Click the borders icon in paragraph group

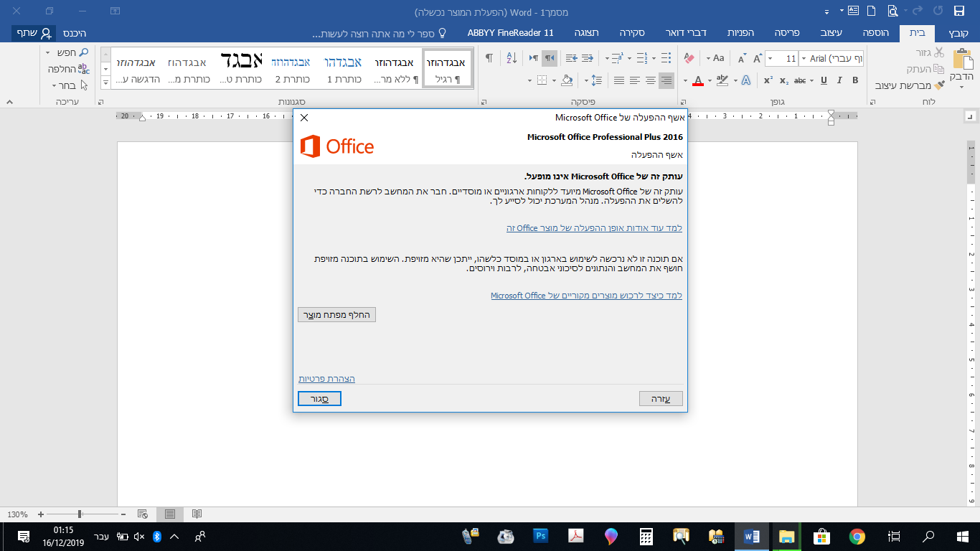542,80
